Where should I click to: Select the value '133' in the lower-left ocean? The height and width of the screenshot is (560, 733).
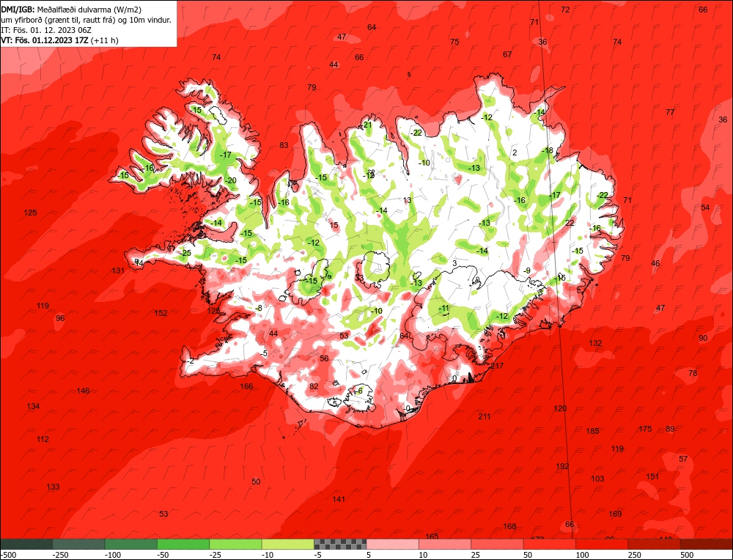pyautogui.click(x=53, y=487)
